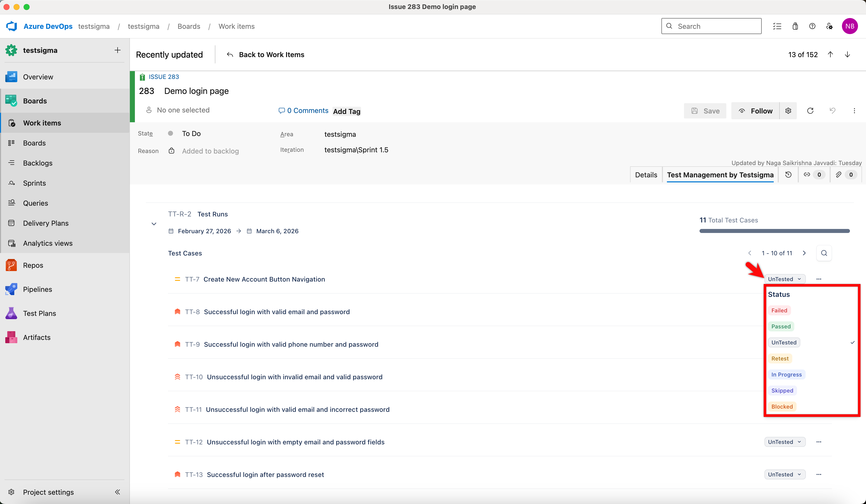
Task: Open the NB user profile avatar
Action: (x=850, y=26)
